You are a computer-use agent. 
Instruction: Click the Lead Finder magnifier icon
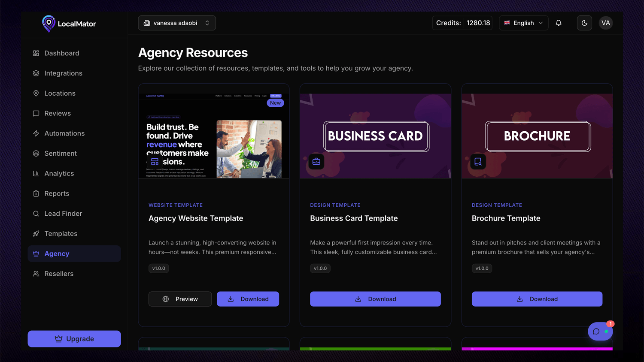(36, 213)
